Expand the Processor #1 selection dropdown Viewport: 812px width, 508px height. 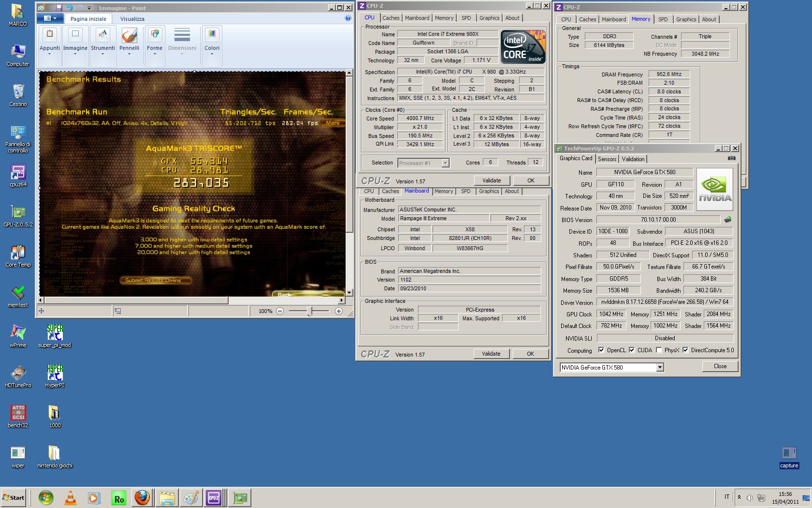click(445, 163)
